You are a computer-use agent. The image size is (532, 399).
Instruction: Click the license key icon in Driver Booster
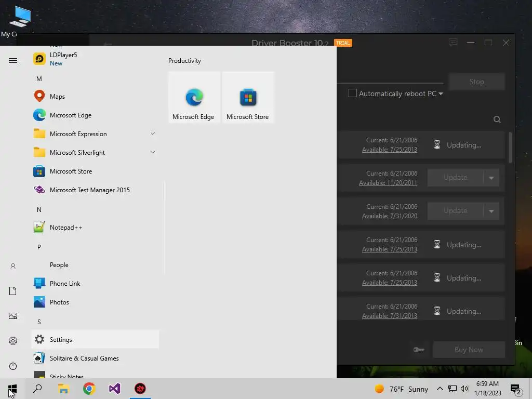[419, 350]
